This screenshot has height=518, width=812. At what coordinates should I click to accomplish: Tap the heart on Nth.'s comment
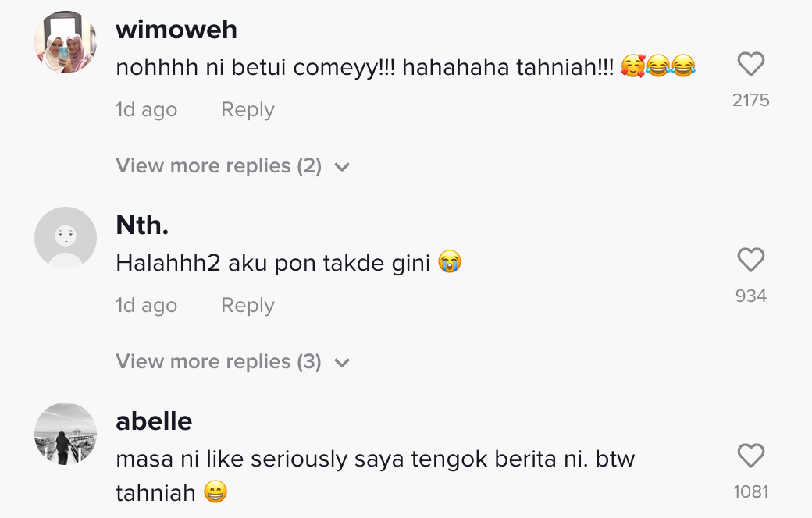pos(750,261)
